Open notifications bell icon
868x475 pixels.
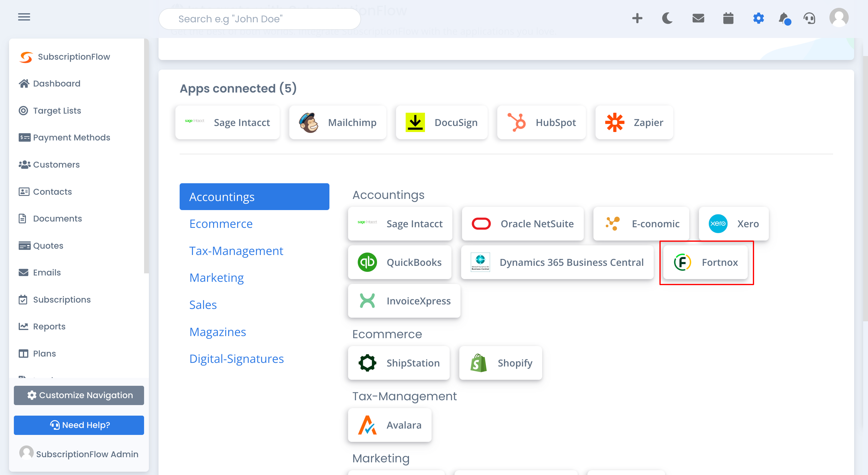pos(785,18)
